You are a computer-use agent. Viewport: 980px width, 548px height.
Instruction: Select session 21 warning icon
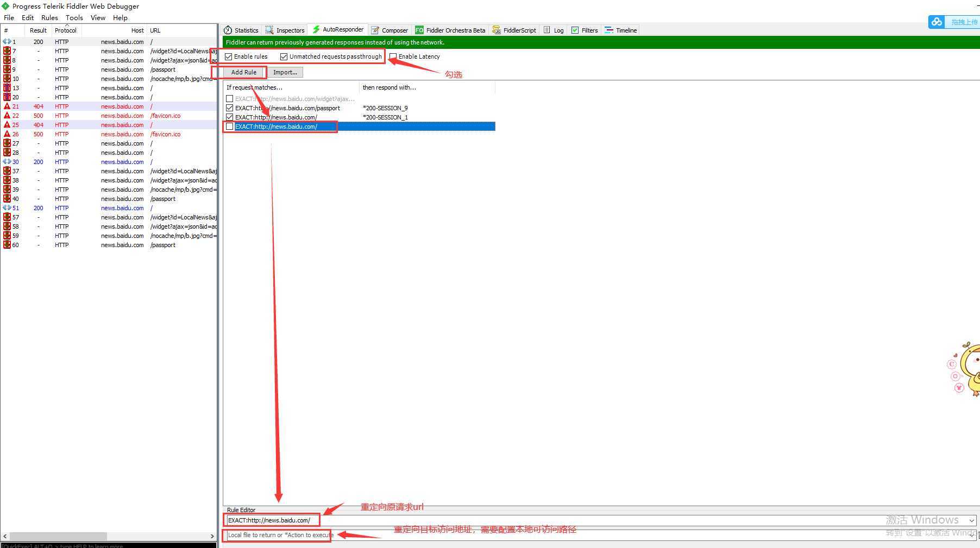[x=7, y=106]
